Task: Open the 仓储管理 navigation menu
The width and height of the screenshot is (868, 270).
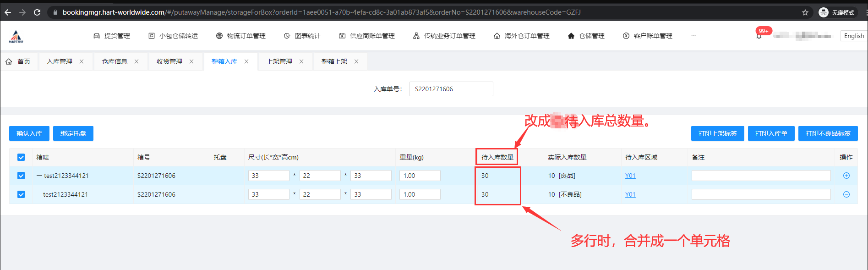Action: 586,36
